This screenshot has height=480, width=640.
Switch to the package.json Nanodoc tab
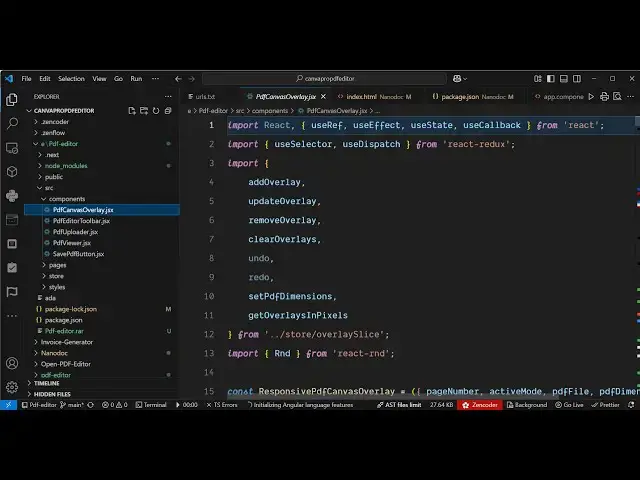click(x=473, y=97)
